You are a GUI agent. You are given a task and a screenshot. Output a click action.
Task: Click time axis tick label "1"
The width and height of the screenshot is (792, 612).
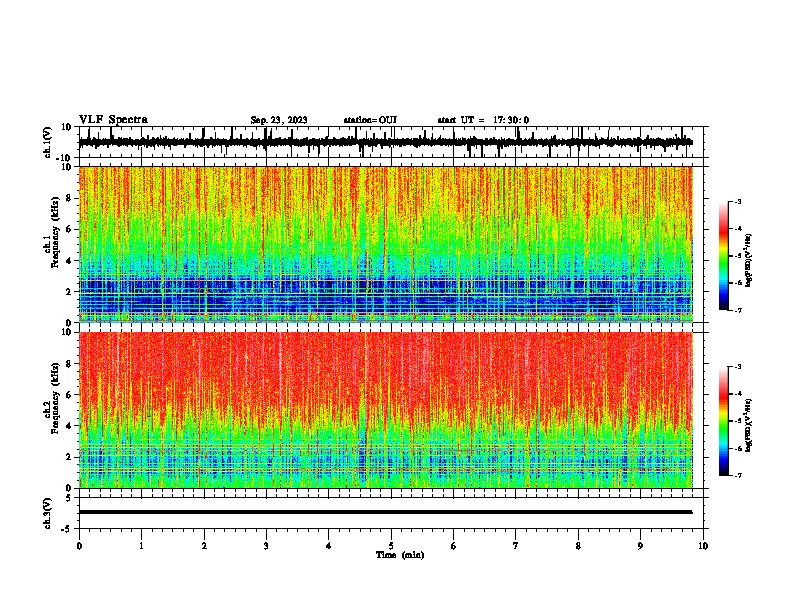tap(141, 546)
